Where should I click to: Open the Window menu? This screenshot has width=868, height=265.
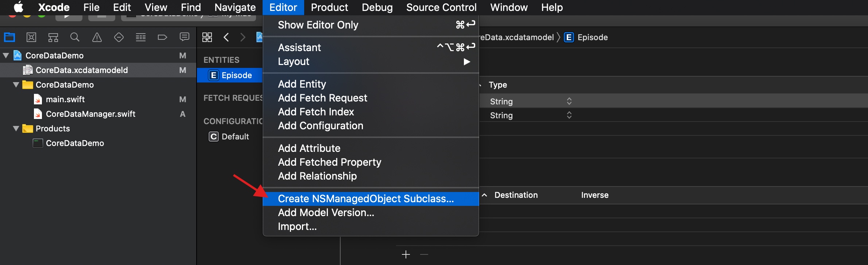pos(509,7)
